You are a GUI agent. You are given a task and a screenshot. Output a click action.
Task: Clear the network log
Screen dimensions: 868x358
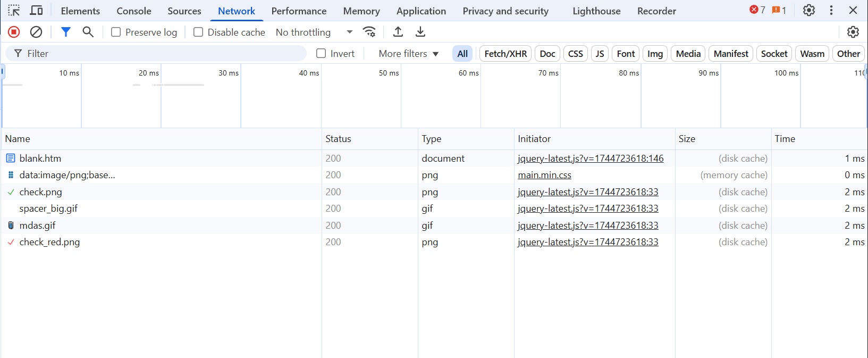pos(36,32)
